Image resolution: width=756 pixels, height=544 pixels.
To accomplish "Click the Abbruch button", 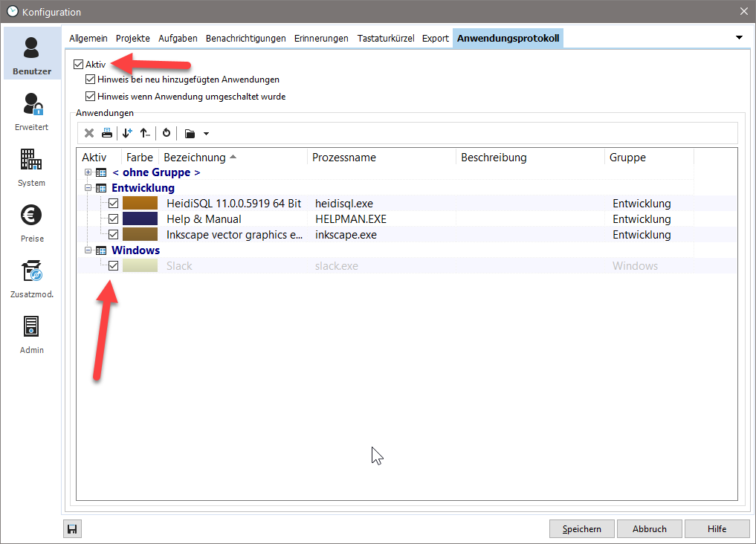I will point(649,529).
